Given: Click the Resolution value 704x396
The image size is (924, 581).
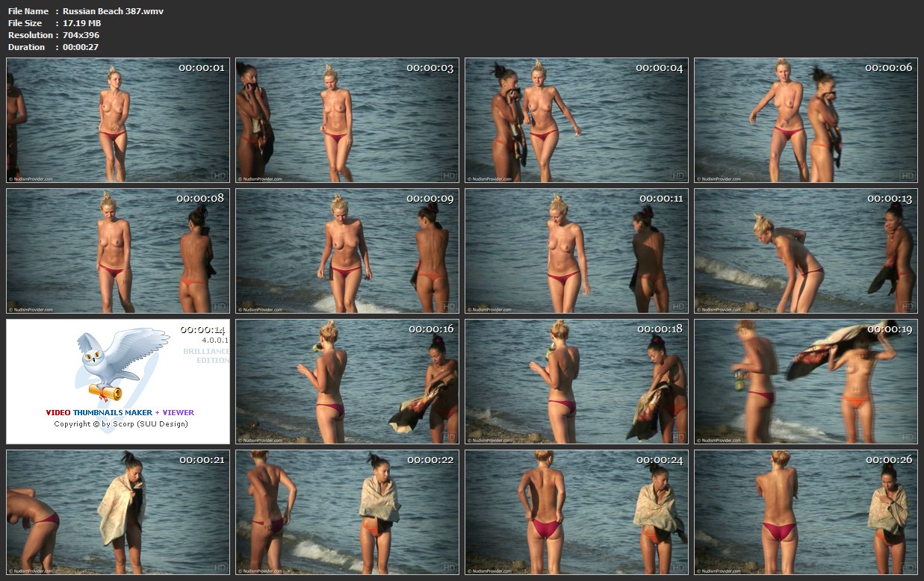Looking at the screenshot, I should tap(81, 35).
